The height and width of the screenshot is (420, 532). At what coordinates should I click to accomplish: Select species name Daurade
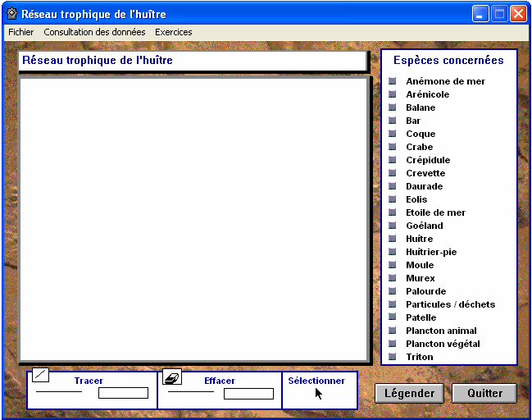click(425, 186)
